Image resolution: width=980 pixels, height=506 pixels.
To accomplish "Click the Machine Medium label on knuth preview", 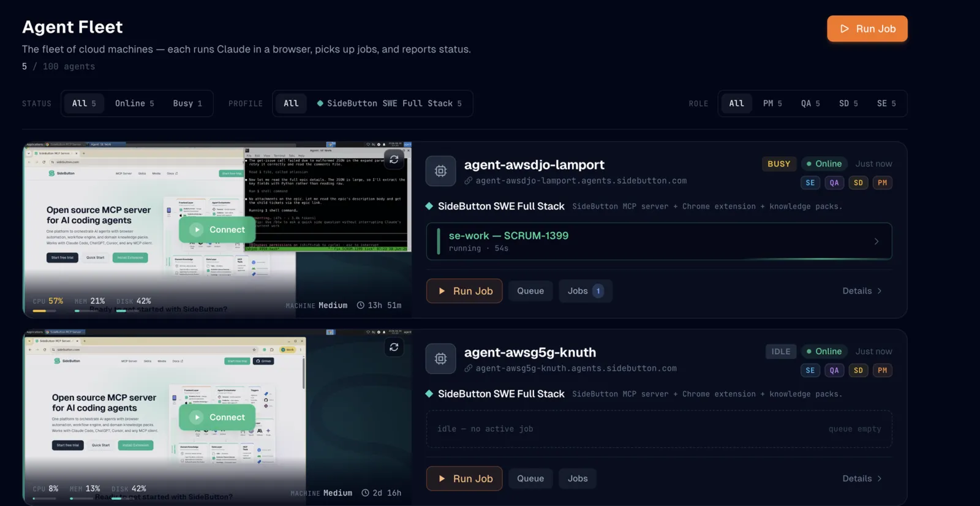I will coord(322,493).
